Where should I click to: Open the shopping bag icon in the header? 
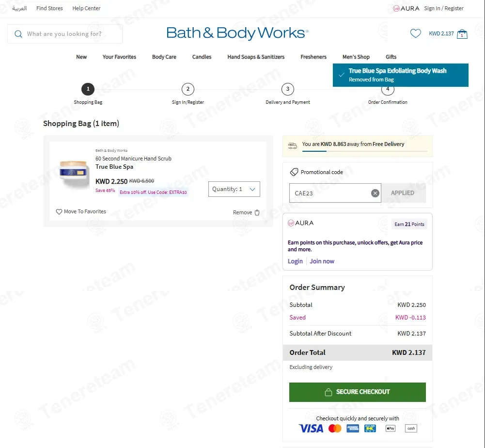(x=462, y=34)
